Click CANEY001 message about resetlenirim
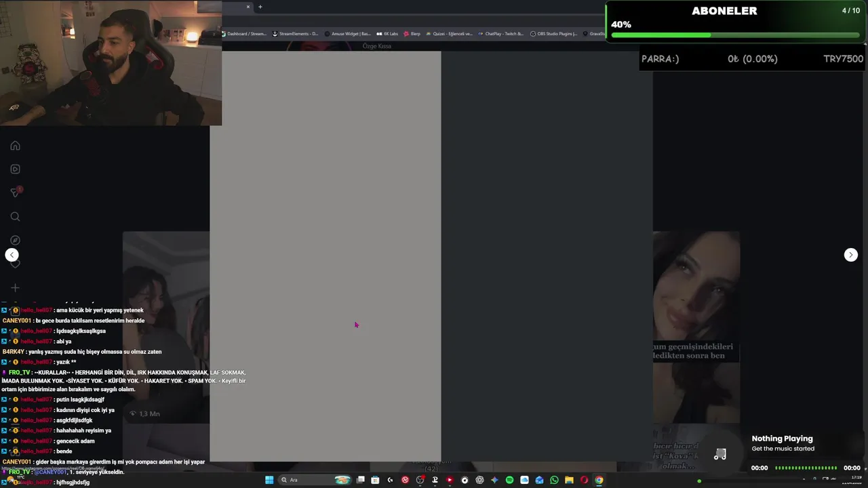 [73, 321]
